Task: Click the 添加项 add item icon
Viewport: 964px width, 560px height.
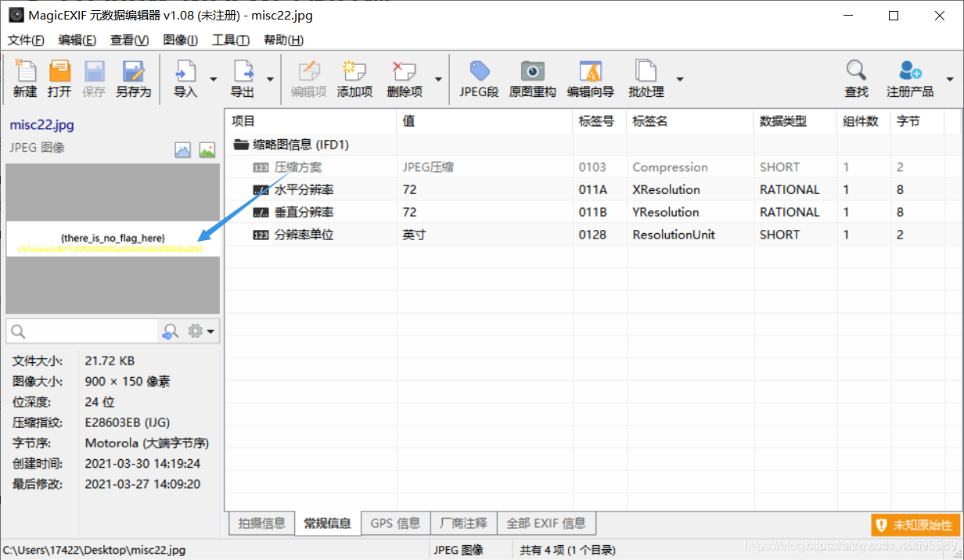Action: [x=354, y=77]
